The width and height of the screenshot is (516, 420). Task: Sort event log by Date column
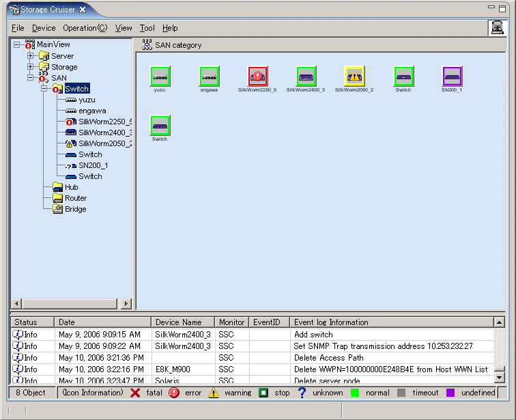[x=102, y=322]
